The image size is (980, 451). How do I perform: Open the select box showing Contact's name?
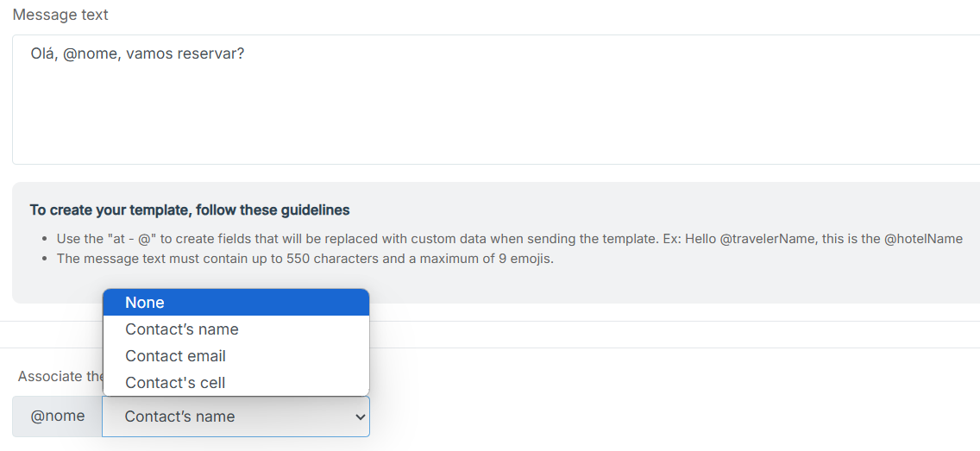(236, 417)
